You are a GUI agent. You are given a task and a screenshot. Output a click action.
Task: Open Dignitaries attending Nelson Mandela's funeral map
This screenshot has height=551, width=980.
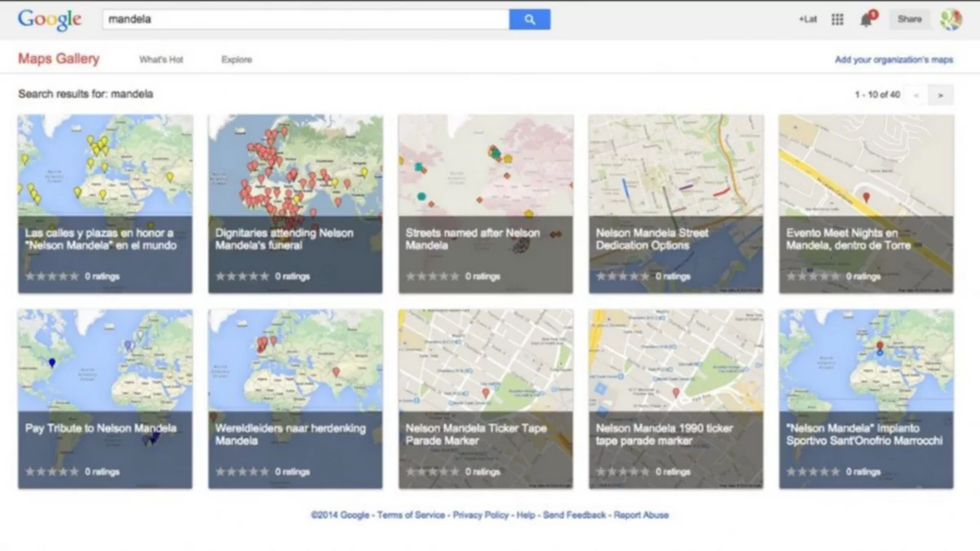click(295, 204)
